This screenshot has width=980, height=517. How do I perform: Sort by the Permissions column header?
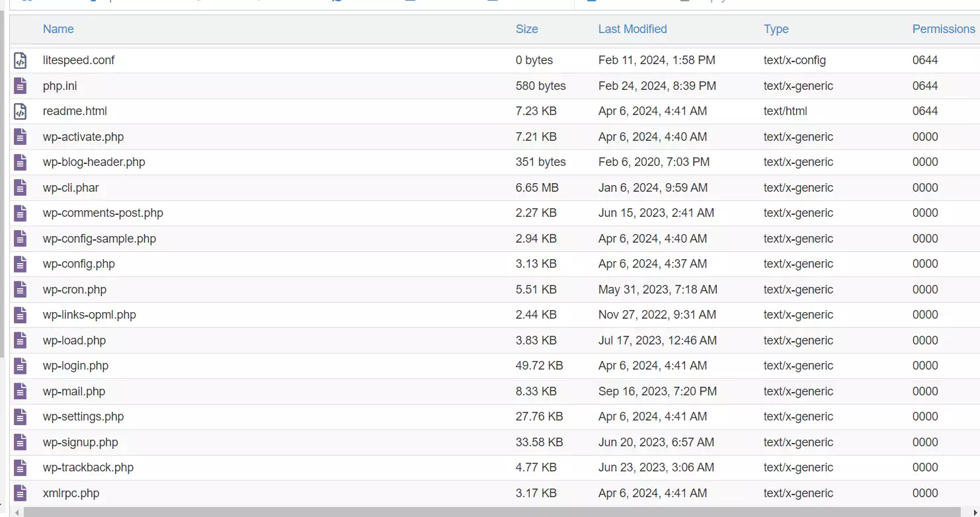coord(944,29)
